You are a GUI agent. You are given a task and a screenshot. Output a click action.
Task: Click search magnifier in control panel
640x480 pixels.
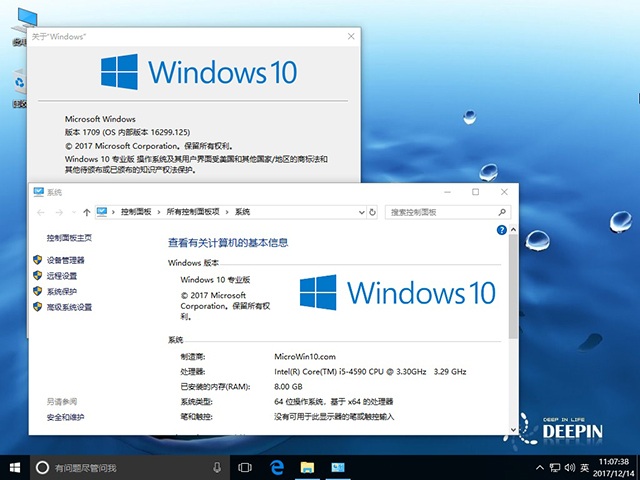[x=502, y=212]
